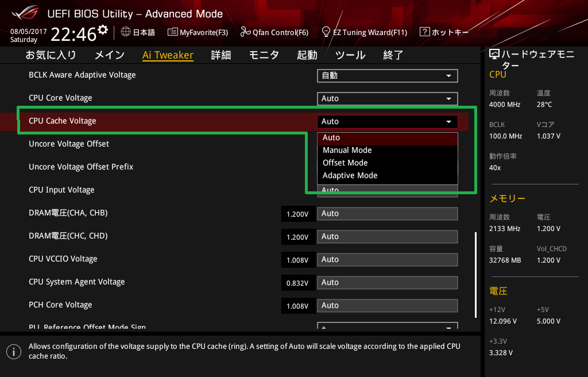Select CPU Input Voltage row

point(61,190)
